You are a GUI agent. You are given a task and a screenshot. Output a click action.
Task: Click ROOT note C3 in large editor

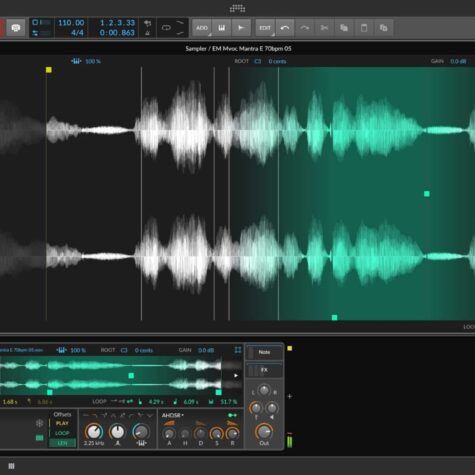258,61
